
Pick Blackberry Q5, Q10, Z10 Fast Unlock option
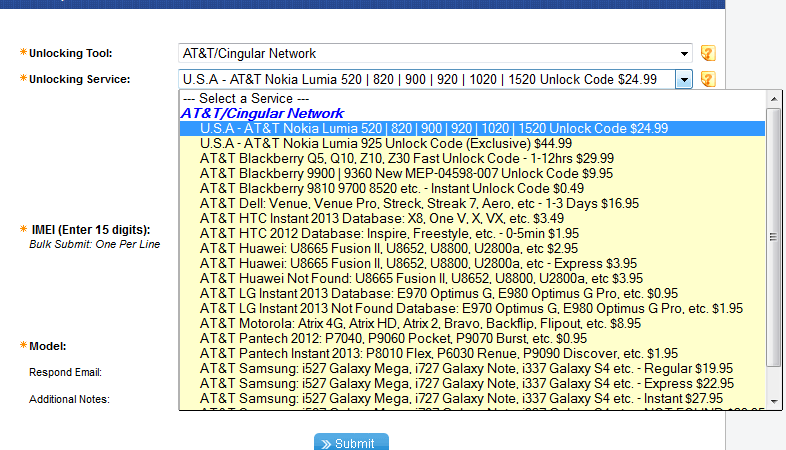472,158
